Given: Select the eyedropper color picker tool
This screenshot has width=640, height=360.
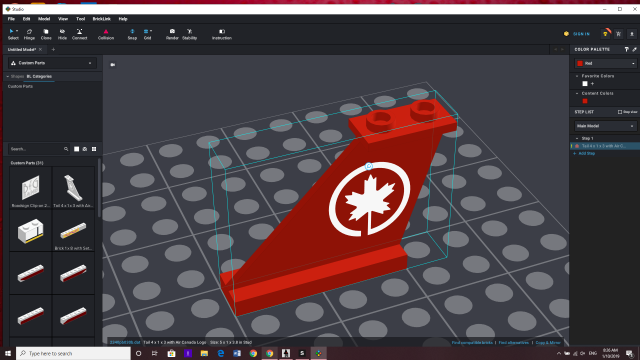Looking at the screenshot, I should [634, 49].
